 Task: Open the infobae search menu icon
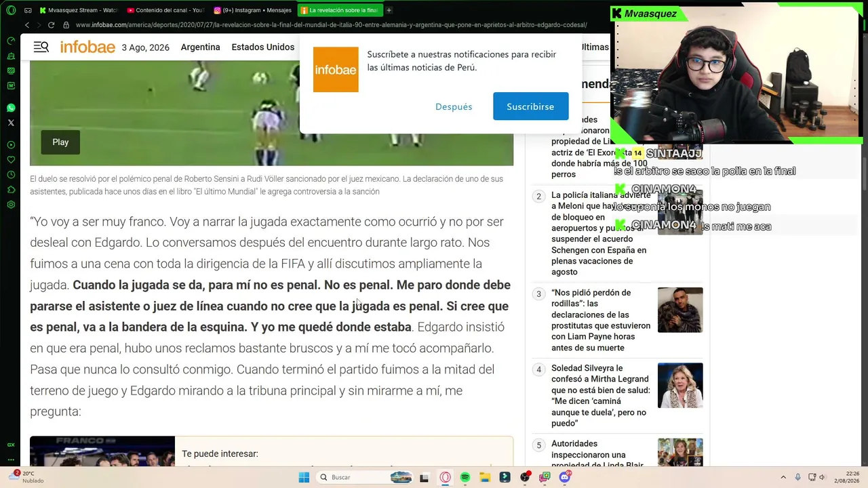pyautogui.click(x=41, y=47)
